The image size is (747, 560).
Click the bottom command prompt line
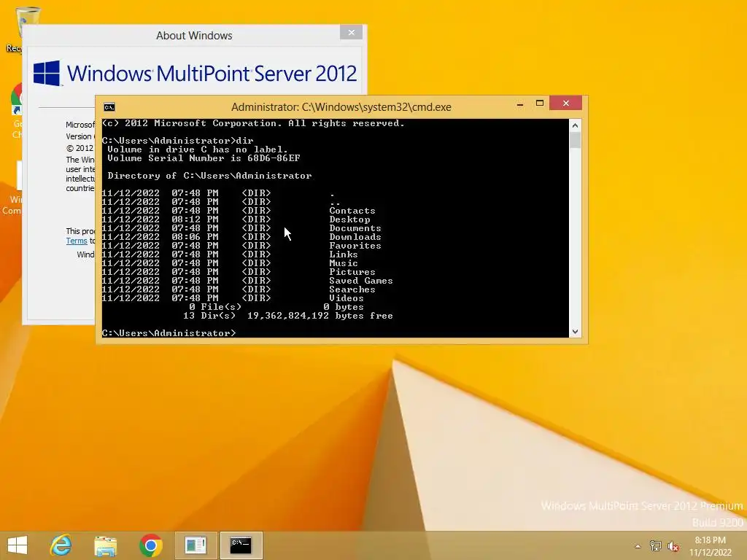(169, 333)
